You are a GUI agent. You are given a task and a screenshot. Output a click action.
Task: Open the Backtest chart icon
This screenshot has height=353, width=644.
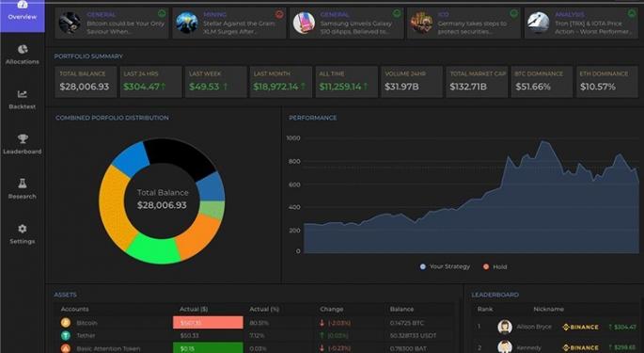click(x=23, y=94)
